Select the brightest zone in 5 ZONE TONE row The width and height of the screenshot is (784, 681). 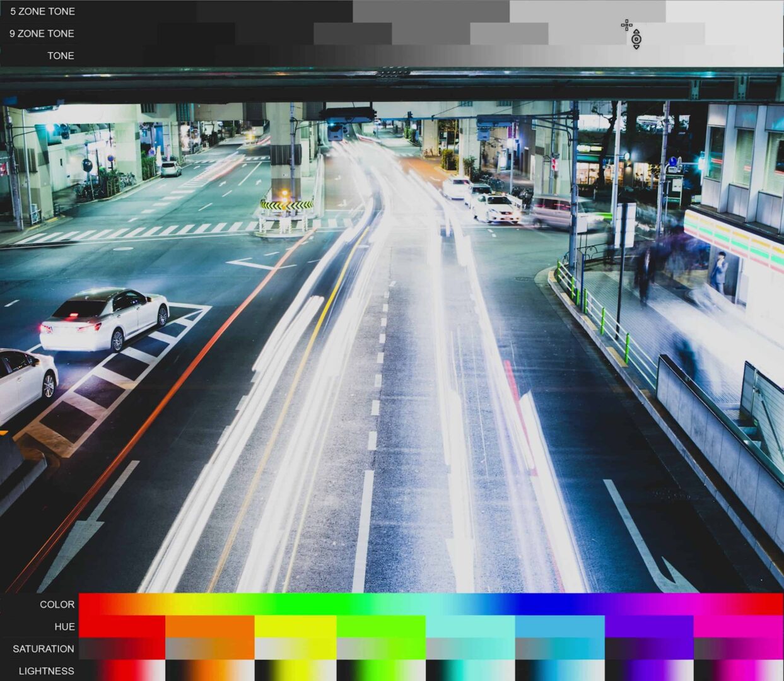[725, 11]
